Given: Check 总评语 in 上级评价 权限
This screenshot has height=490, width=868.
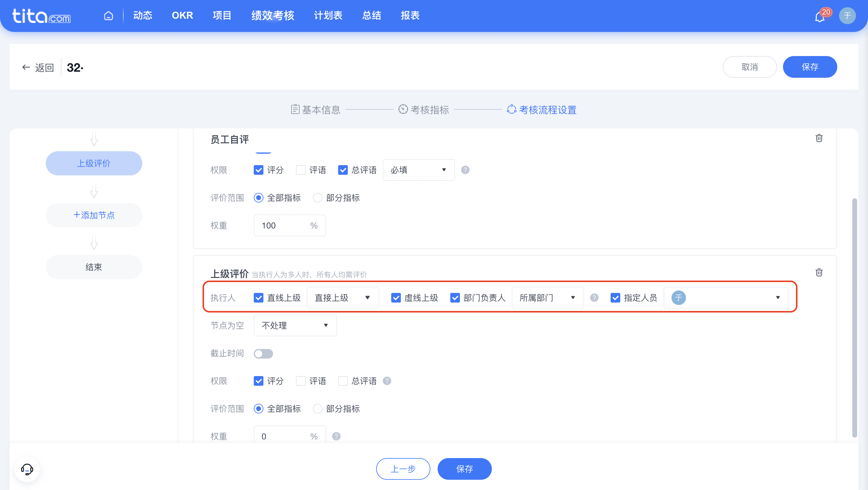Looking at the screenshot, I should pyautogui.click(x=343, y=381).
